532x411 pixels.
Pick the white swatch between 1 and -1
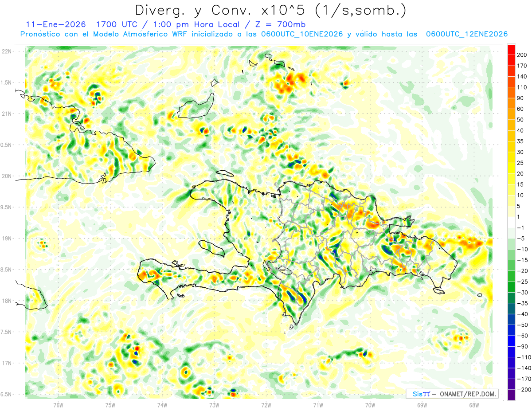(511, 222)
